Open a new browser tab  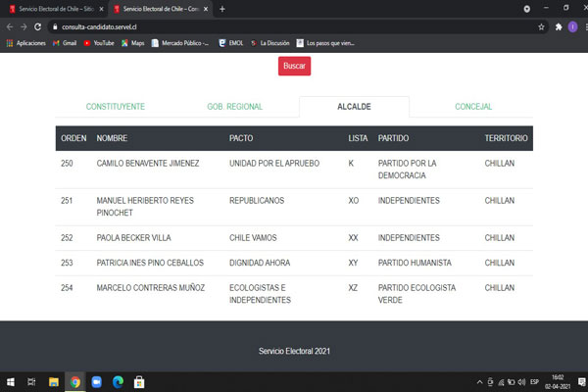tap(222, 9)
